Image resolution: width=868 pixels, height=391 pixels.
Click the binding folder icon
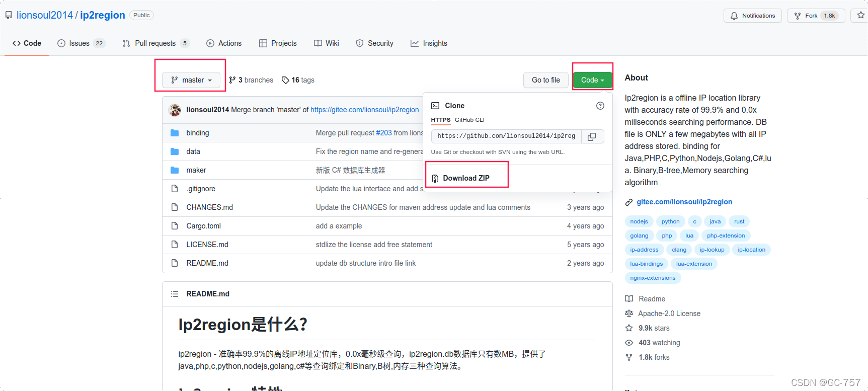tap(175, 133)
